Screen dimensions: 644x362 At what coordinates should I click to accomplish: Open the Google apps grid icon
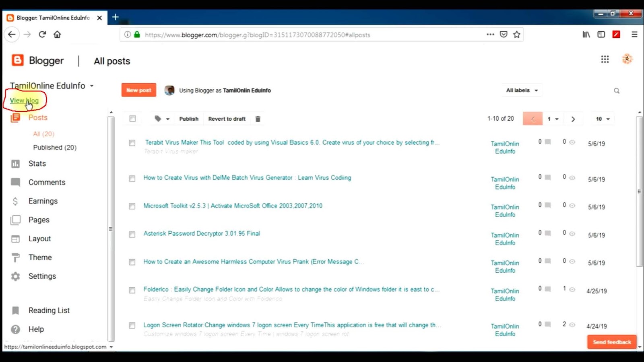coord(605,60)
